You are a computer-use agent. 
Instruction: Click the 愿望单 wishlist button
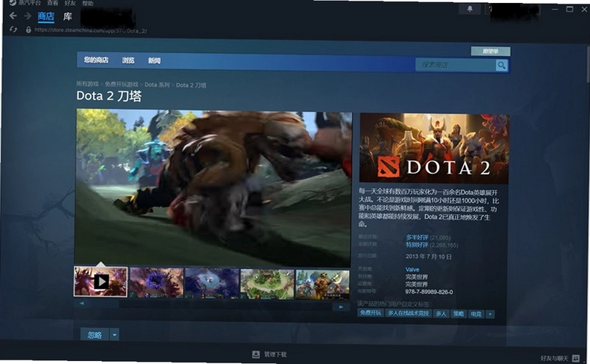pos(490,51)
